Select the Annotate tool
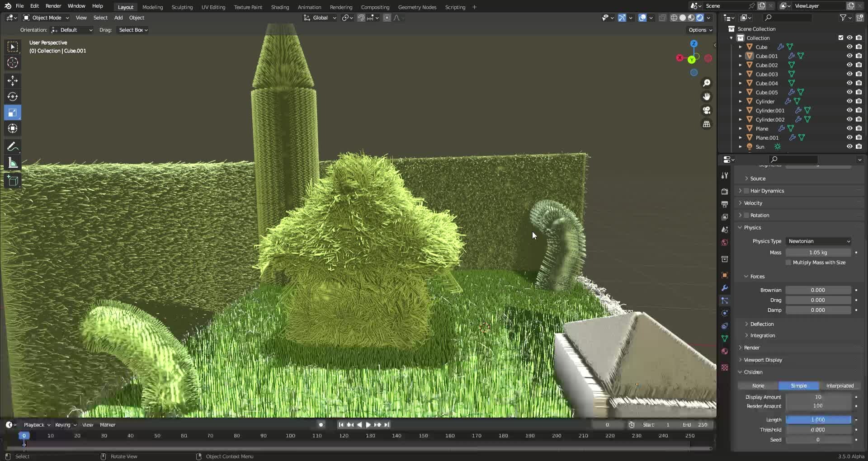Viewport: 868px width, 461px height. pos(12,146)
